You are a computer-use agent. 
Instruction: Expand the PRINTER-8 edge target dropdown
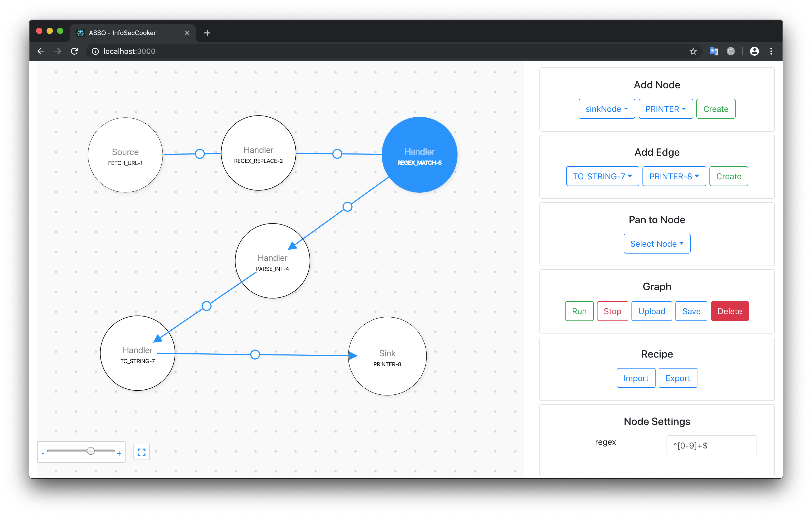(674, 176)
